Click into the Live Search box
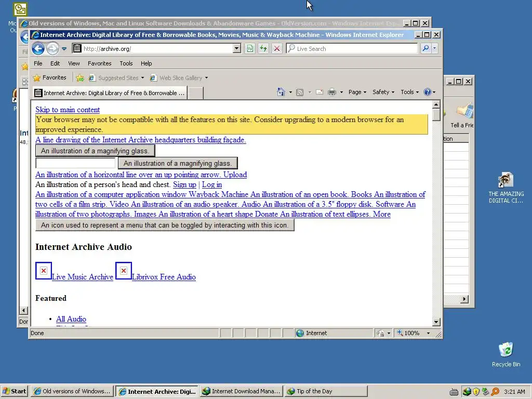 point(352,48)
